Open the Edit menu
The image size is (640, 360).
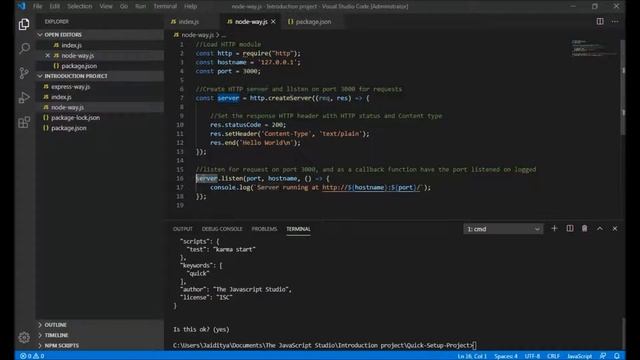point(55,6)
